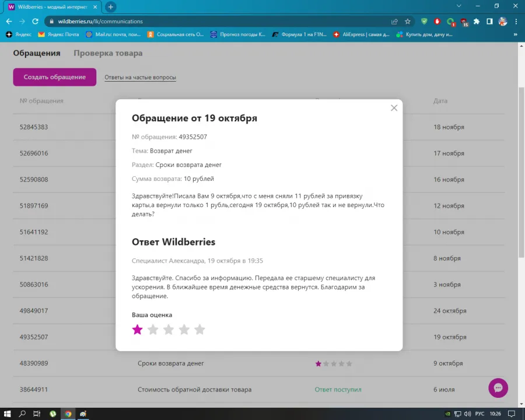Open the red extension icon with the white mark
525x420 pixels.
tap(437, 22)
